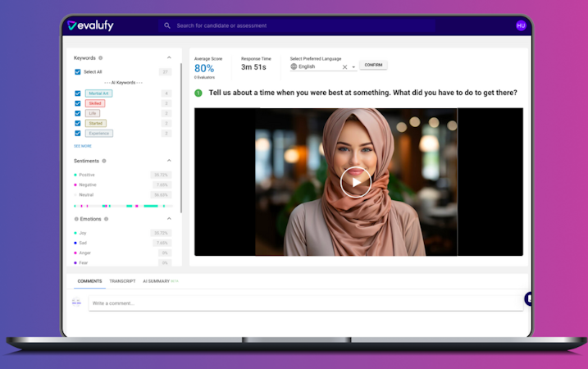588x369 pixels.
Task: Click the Martial Art count badge
Action: tap(166, 93)
